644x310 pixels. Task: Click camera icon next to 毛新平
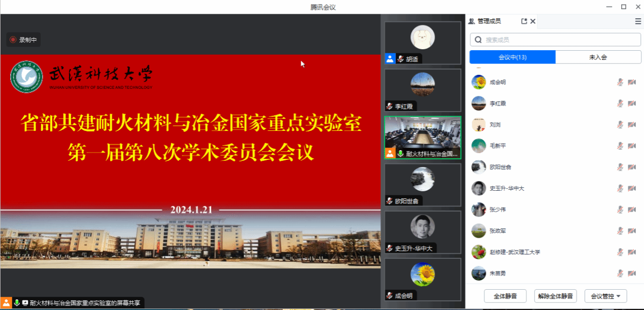pos(632,146)
